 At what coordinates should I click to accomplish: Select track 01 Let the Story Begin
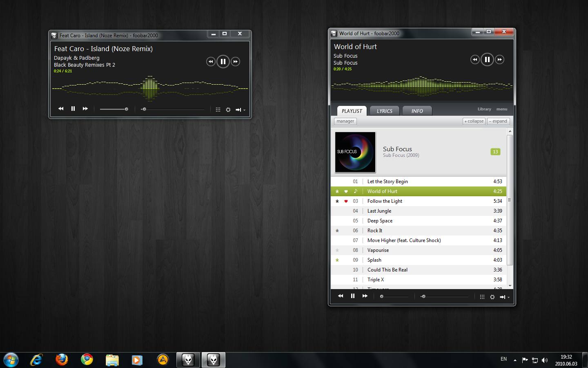(x=419, y=182)
